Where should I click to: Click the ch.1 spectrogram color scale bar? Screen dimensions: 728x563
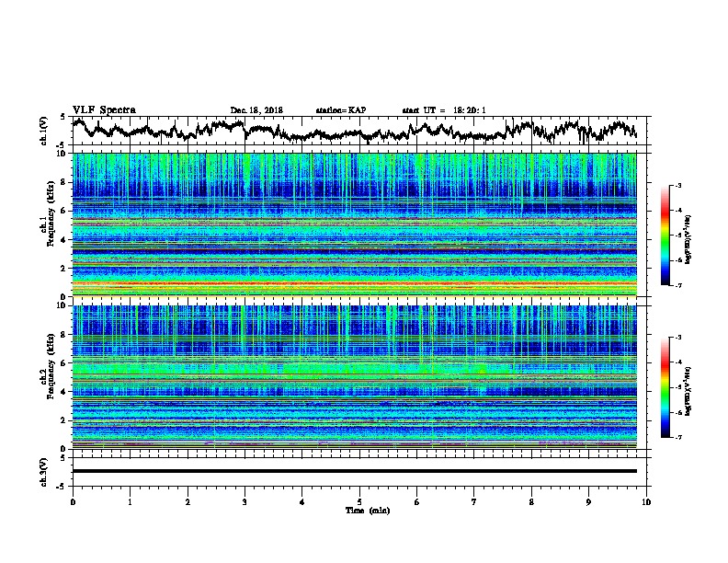pyautogui.click(x=665, y=236)
